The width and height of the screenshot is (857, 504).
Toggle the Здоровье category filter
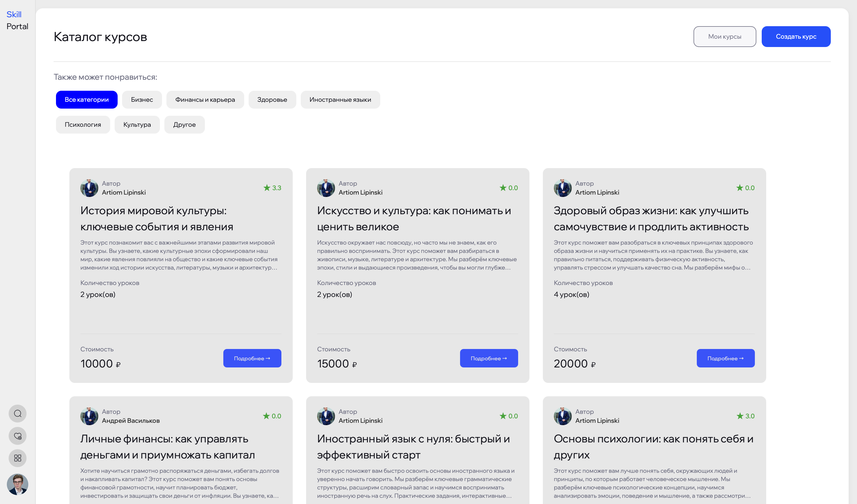pyautogui.click(x=272, y=100)
